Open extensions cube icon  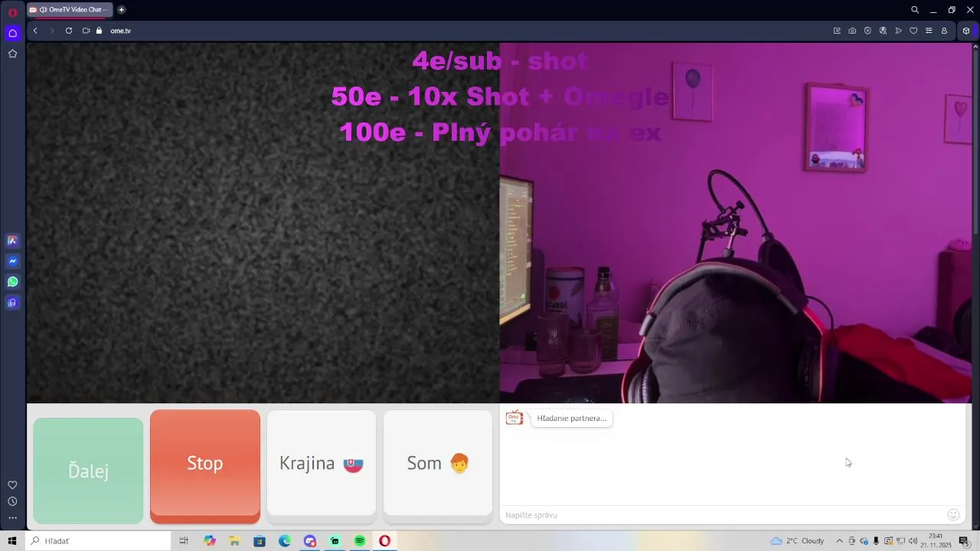coord(966,31)
